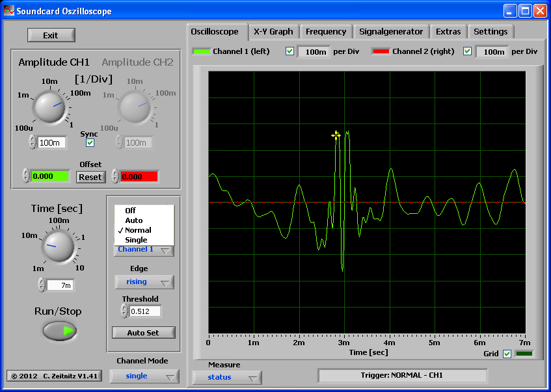This screenshot has height=392, width=551.
Task: Adjust the Amplitude CH1 knob
Action: [49, 107]
